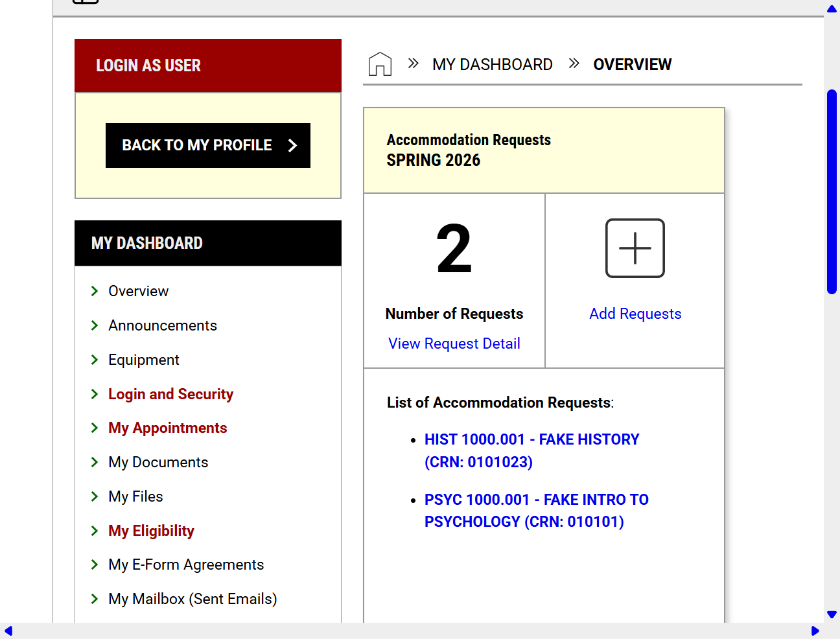Open Announcements in the dashboard menu

click(x=163, y=325)
